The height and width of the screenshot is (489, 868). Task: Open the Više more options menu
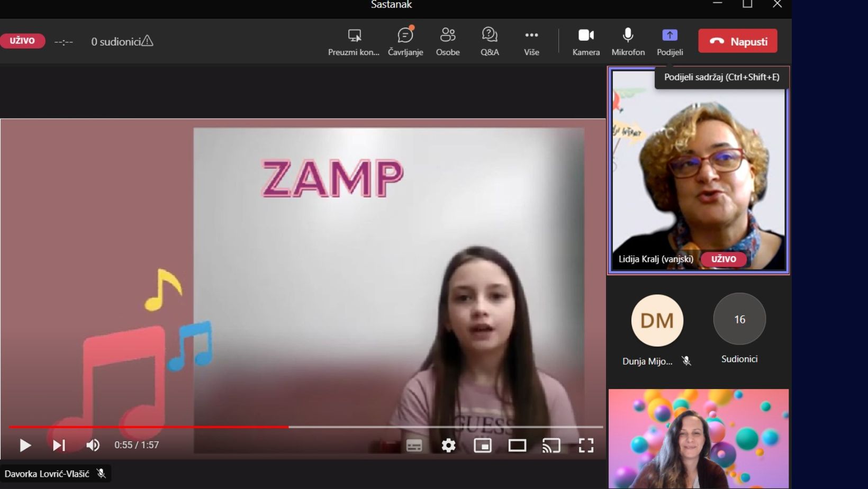pos(531,41)
